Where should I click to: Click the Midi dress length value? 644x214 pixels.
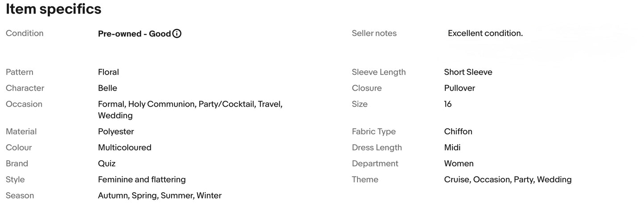pyautogui.click(x=452, y=147)
